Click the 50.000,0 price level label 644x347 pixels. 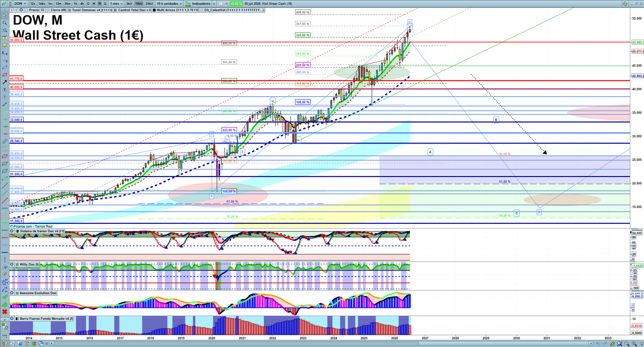[x=16, y=40]
